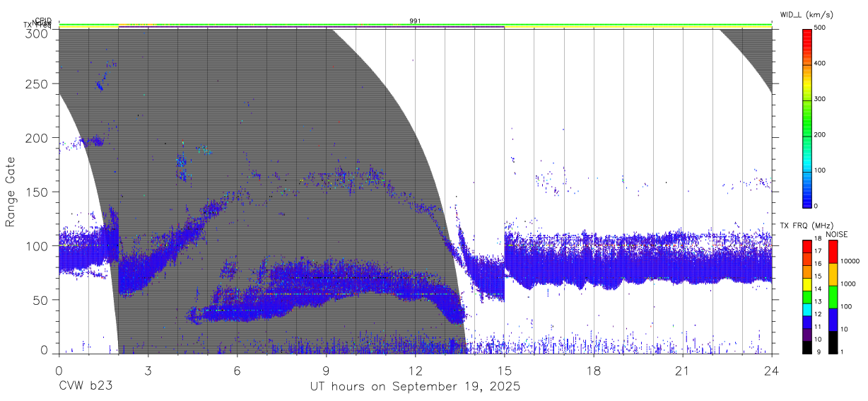The width and height of the screenshot is (868, 401).
Task: Pick the yellow 1000-10000 NOISE legend swatch
Action: (833, 274)
